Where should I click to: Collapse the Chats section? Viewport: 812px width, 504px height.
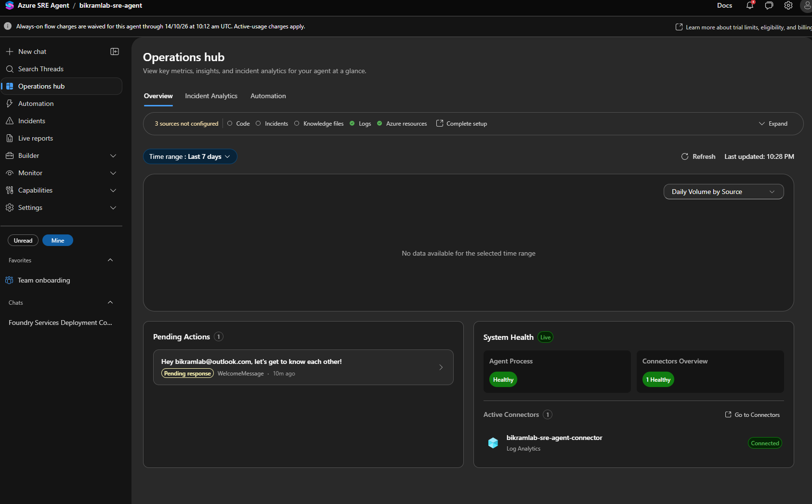(110, 302)
